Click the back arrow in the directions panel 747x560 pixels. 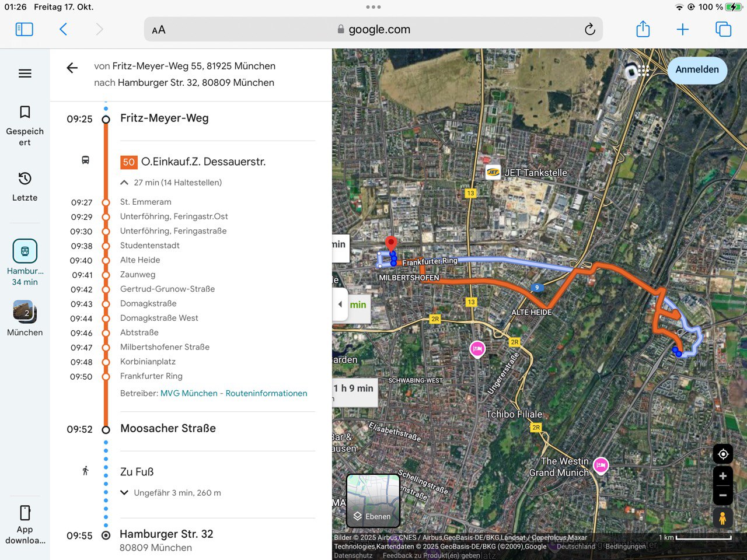click(x=72, y=68)
